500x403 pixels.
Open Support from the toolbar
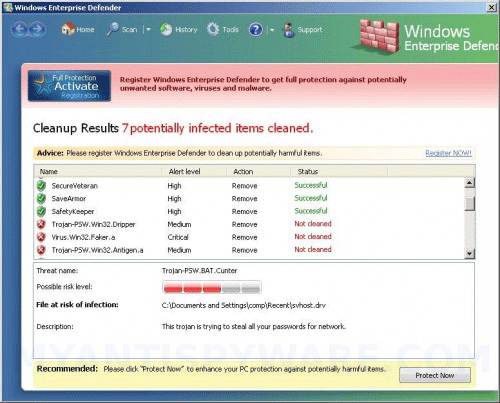pyautogui.click(x=302, y=30)
